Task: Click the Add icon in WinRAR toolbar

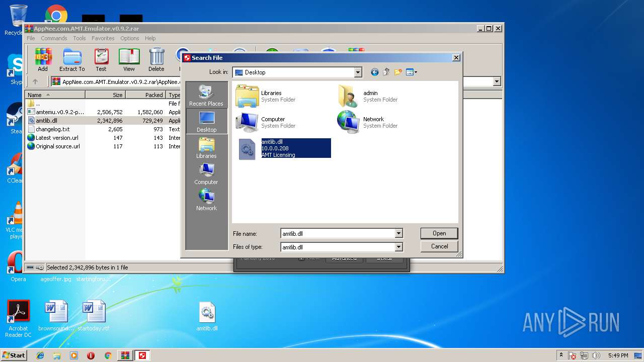Action: (x=43, y=60)
